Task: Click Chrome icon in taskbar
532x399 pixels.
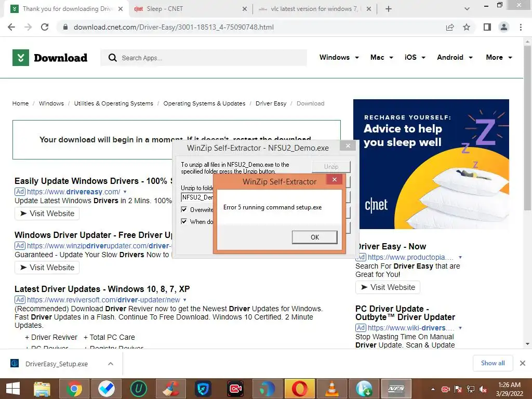Action: tap(74, 389)
